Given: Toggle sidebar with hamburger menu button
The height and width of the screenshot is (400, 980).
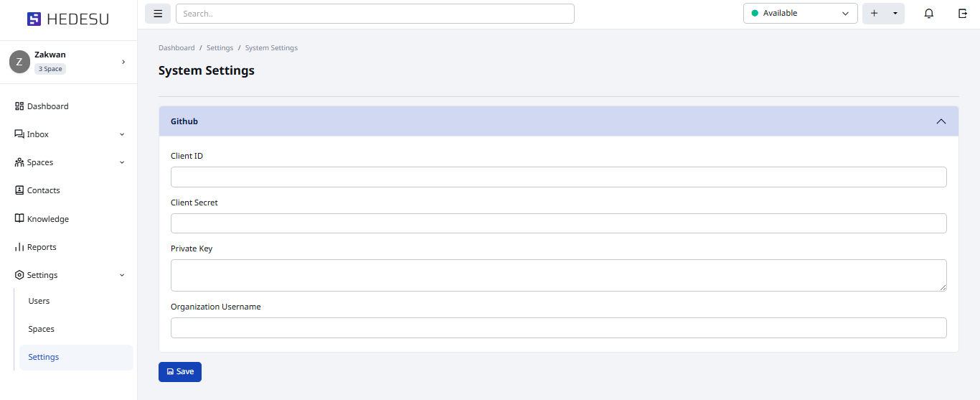Looking at the screenshot, I should pyautogui.click(x=158, y=14).
